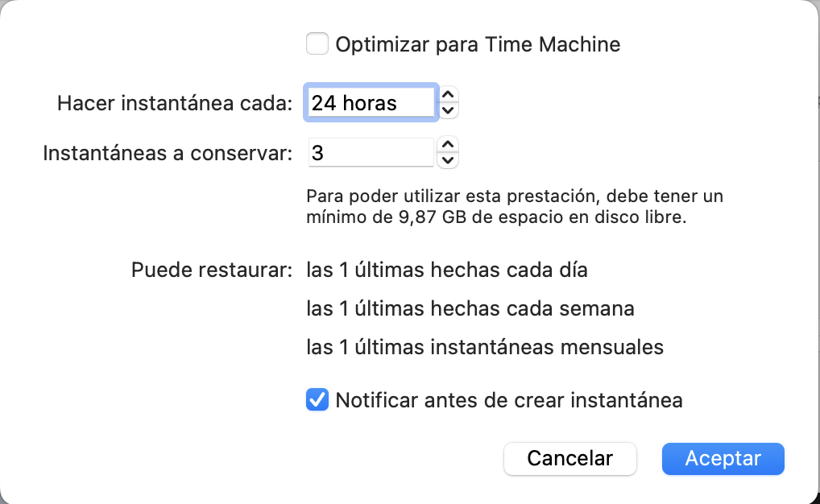
Task: Click 'las 1 últimas hechas cada día' text
Action: click(x=447, y=270)
